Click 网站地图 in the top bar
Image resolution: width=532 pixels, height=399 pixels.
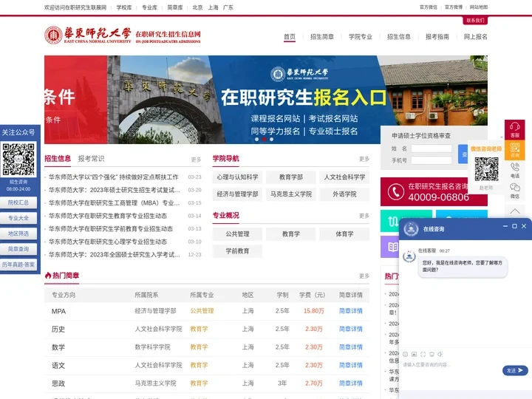pyautogui.click(x=479, y=7)
